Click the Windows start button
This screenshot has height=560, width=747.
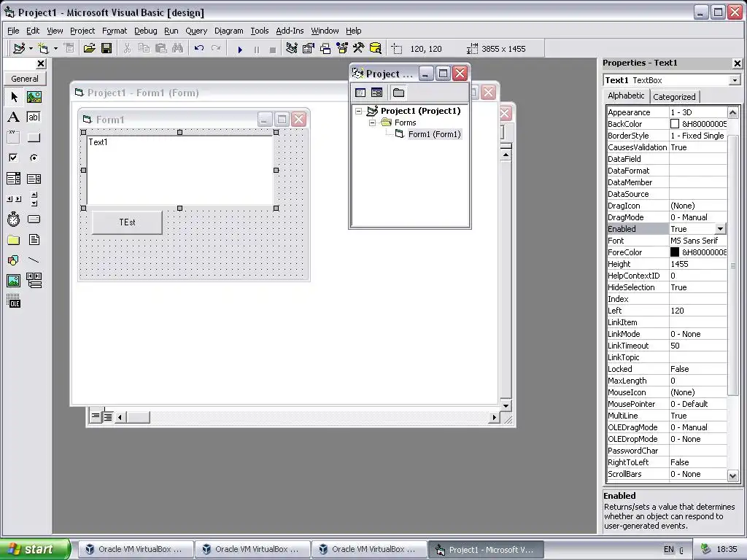click(x=35, y=549)
